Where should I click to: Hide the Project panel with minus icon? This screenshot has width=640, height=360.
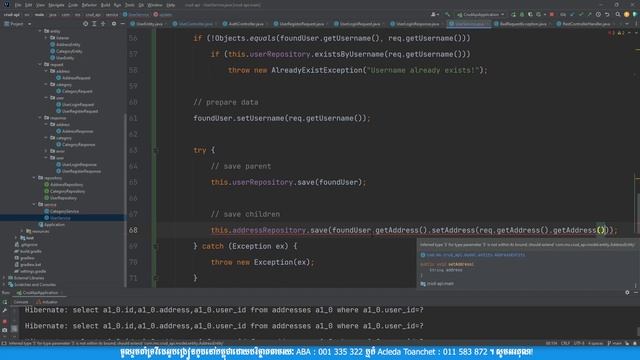tap(122, 24)
